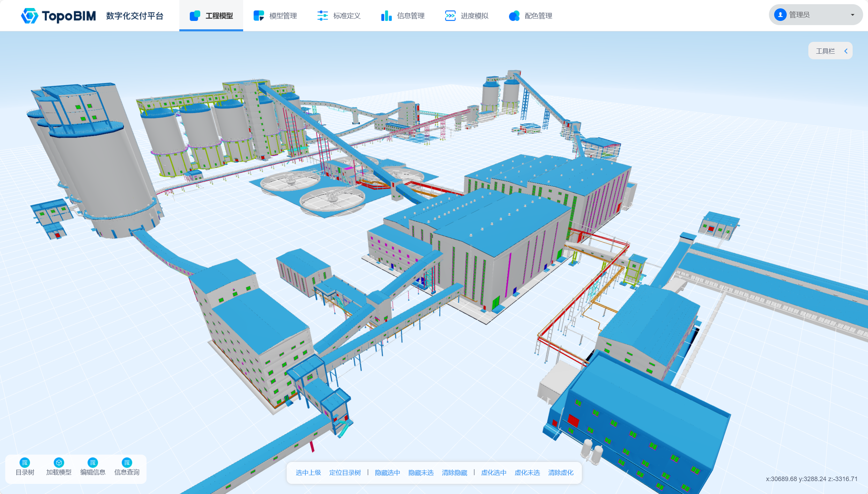Open the 编辑信息 edit info icon
The image size is (868, 494).
[93, 463]
